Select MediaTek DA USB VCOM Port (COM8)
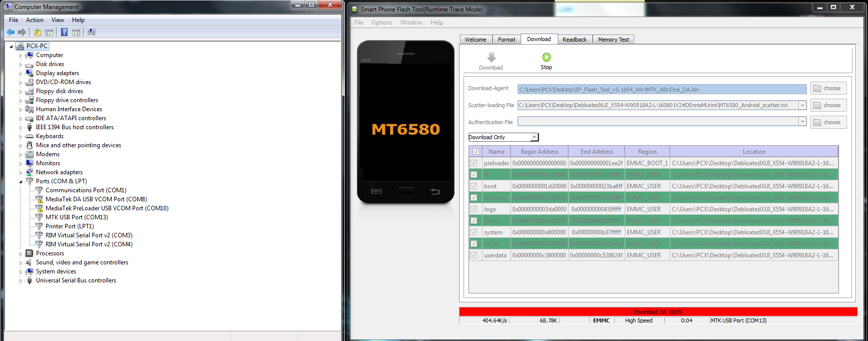 [x=96, y=199]
